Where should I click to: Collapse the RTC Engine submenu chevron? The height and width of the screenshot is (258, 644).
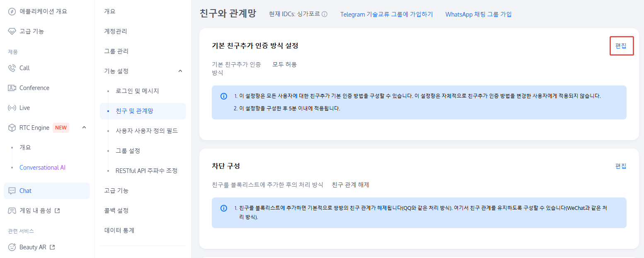[84, 127]
